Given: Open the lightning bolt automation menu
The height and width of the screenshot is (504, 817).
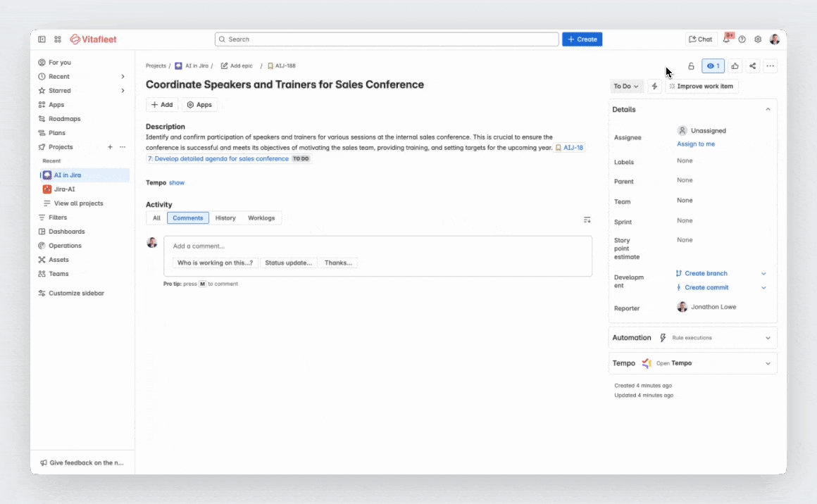Looking at the screenshot, I should 654,87.
